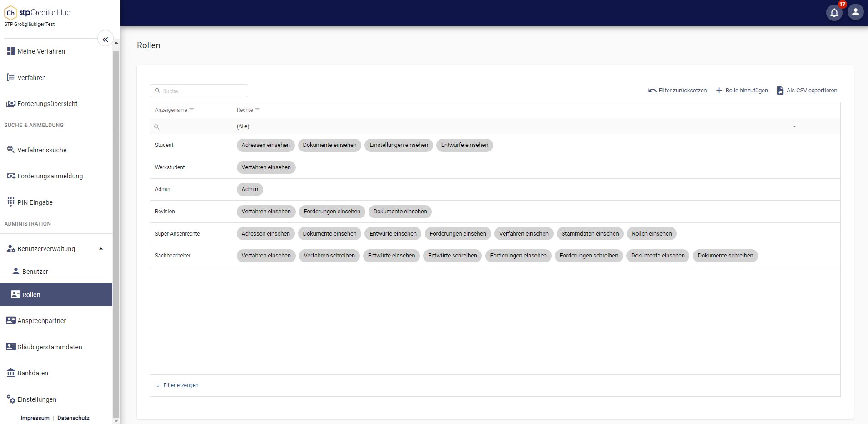The image size is (868, 424).
Task: Open Ansprechpartner menu item
Action: (42, 321)
